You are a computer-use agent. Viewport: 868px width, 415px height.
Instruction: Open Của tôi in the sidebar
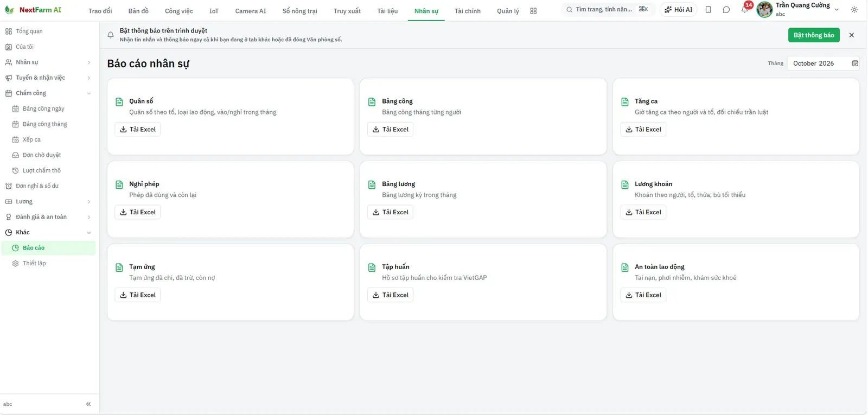[x=49, y=47]
